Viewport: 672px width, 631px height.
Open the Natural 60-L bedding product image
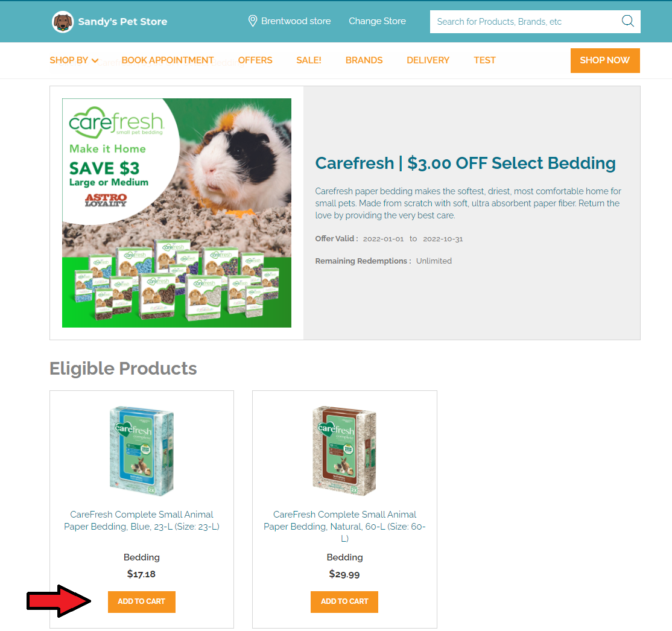coord(344,451)
